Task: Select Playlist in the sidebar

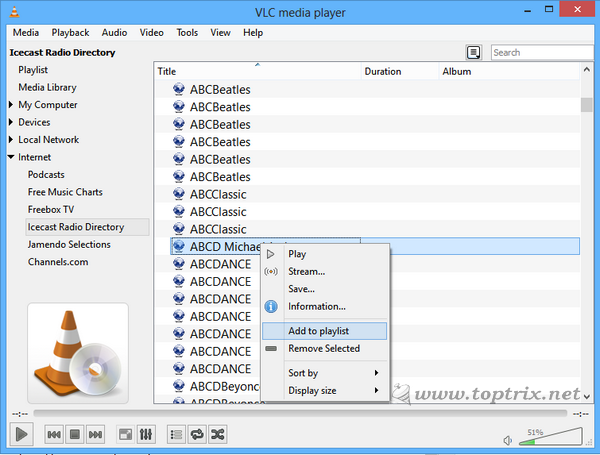Action: click(33, 70)
